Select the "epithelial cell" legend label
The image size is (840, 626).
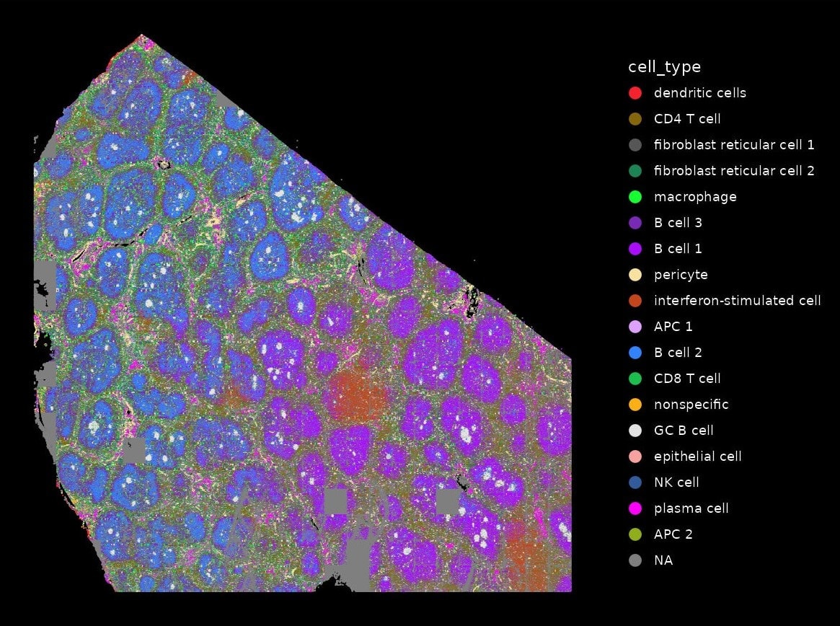pos(697,457)
